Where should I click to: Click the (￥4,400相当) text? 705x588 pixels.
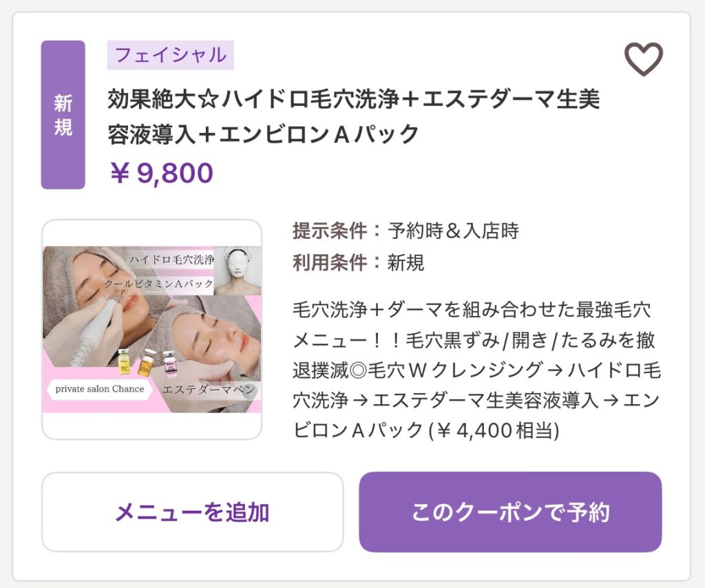494,430
